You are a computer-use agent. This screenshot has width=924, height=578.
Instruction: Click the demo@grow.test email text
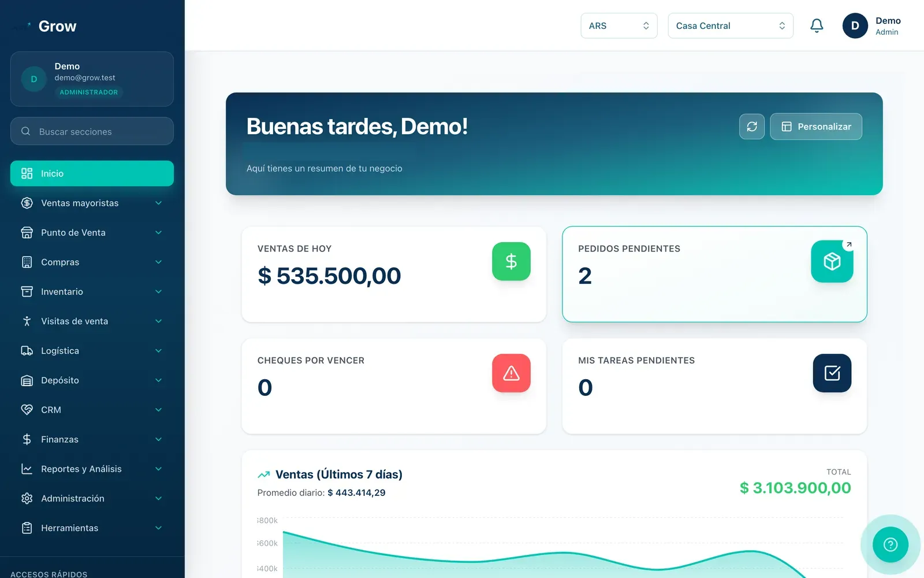coord(85,77)
